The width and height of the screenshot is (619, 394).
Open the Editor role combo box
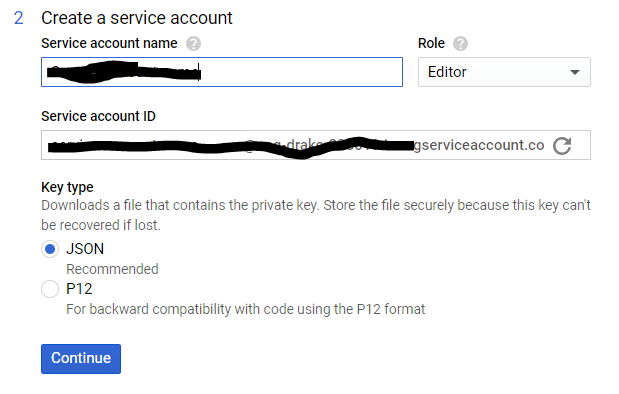[504, 72]
